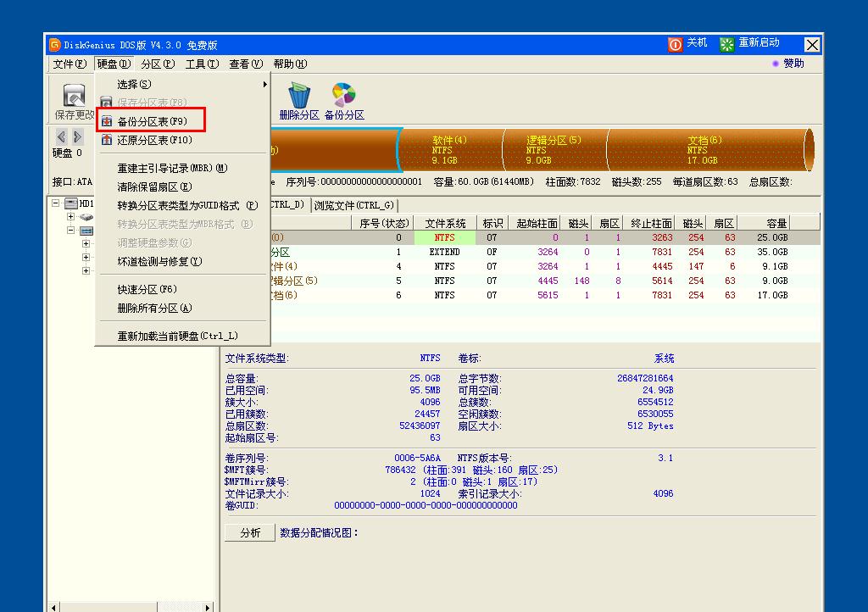Open the 选择(S) submenu arrow
868x612 pixels.
point(265,84)
